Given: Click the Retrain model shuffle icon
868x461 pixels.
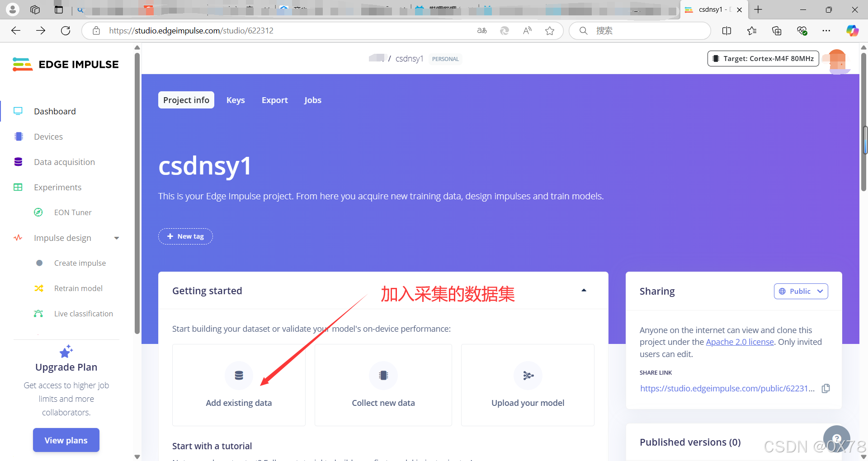Looking at the screenshot, I should tap(39, 288).
